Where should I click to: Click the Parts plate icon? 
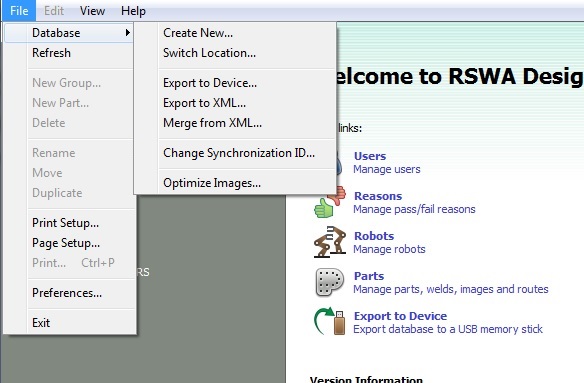[330, 282]
